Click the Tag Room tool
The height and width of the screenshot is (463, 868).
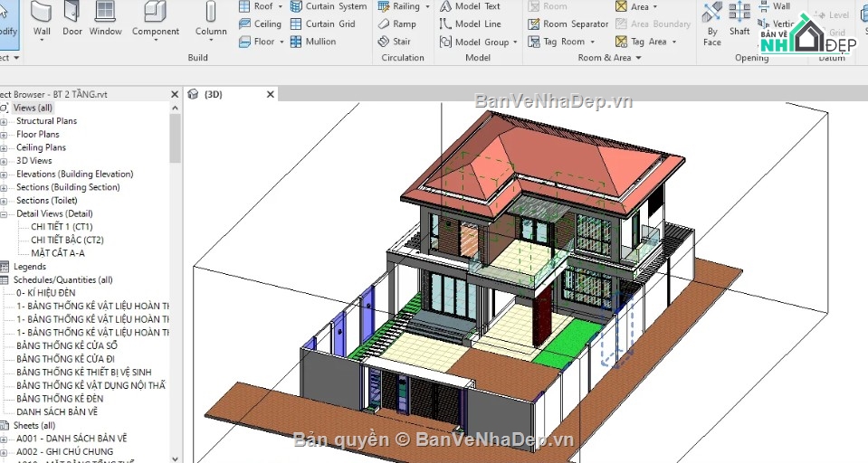[557, 42]
